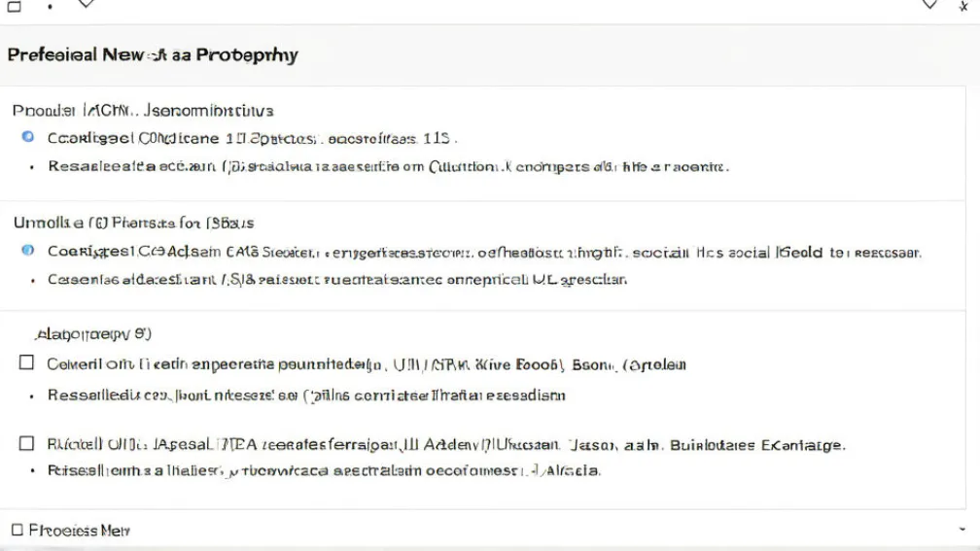The width and height of the screenshot is (980, 551).
Task: Select the "Coarligsel COndicane" radio button
Action: (28, 138)
